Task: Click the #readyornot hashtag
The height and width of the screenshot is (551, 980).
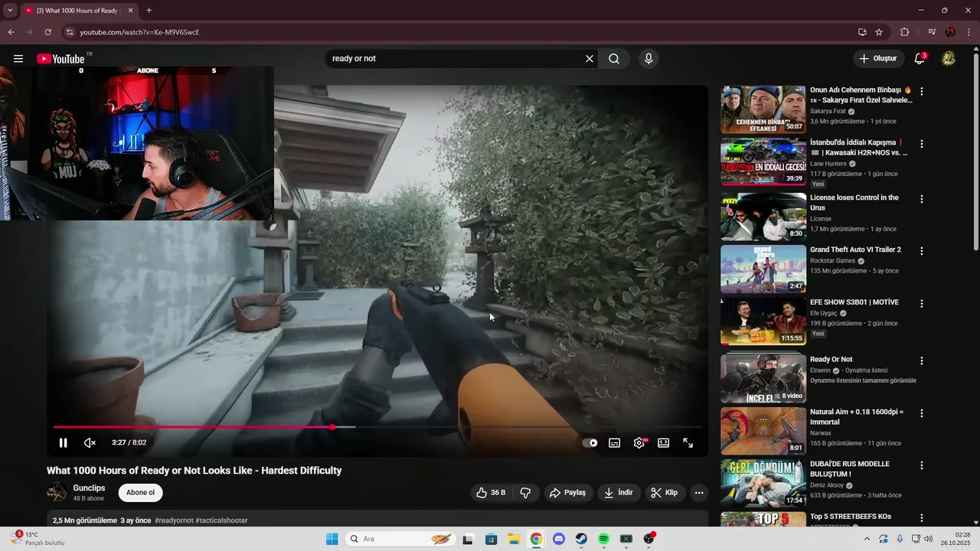Action: point(174,520)
